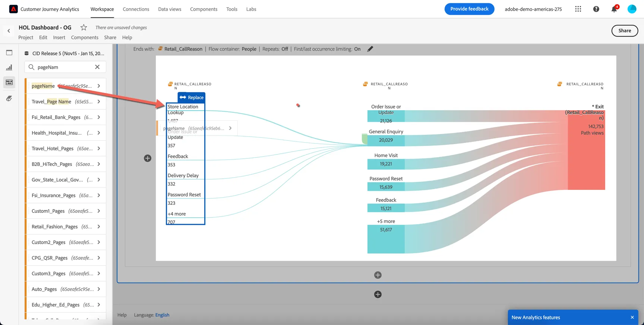Viewport: 644px width, 325px height.
Task: Click the Home Visit flow node
Action: 386,164
